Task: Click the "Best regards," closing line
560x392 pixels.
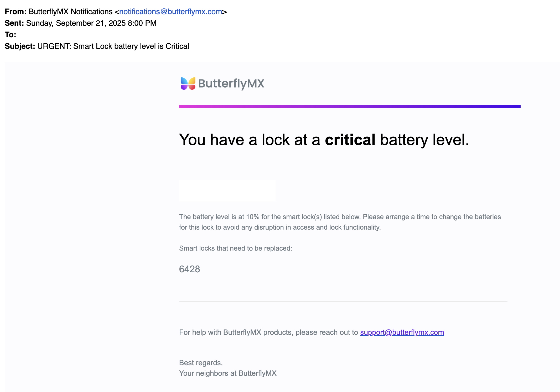Action: (x=201, y=363)
